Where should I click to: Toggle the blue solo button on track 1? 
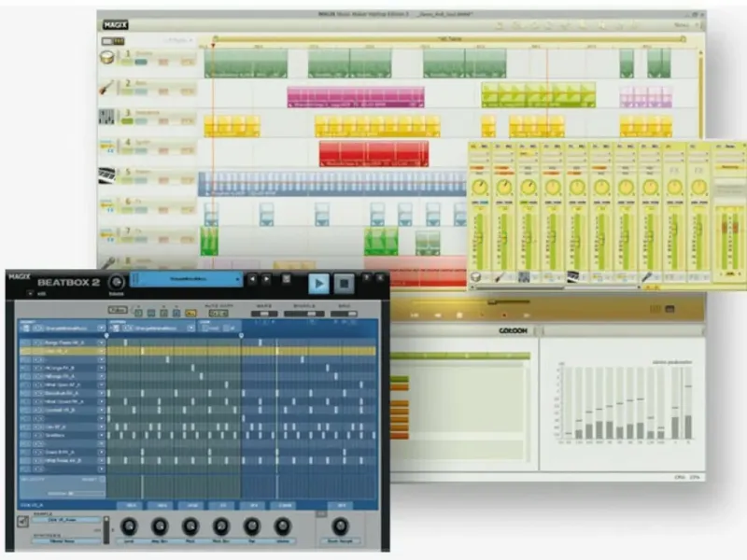(141, 63)
